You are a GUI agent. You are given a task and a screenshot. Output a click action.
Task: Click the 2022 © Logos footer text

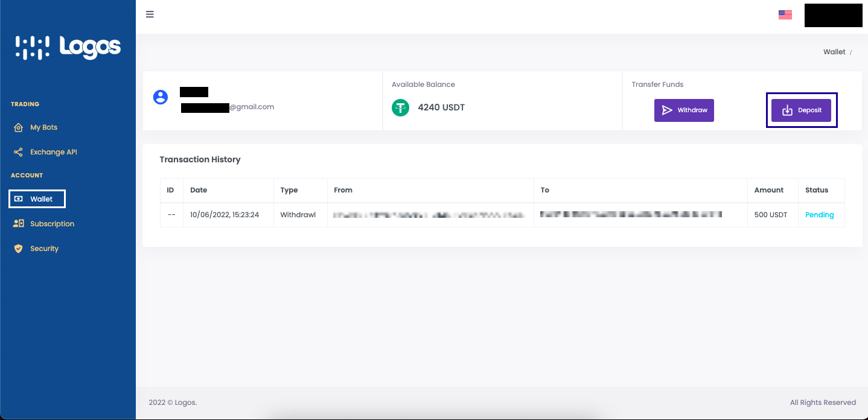173,402
